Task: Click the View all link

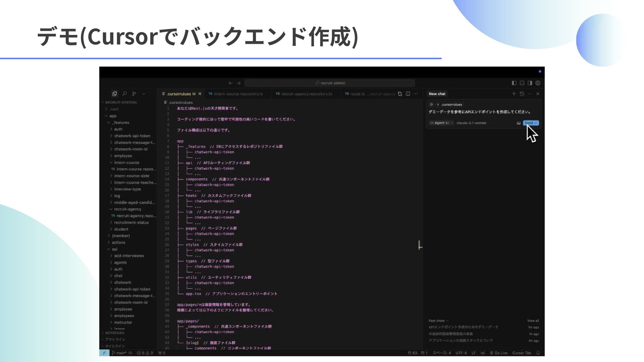Action: tap(533, 321)
